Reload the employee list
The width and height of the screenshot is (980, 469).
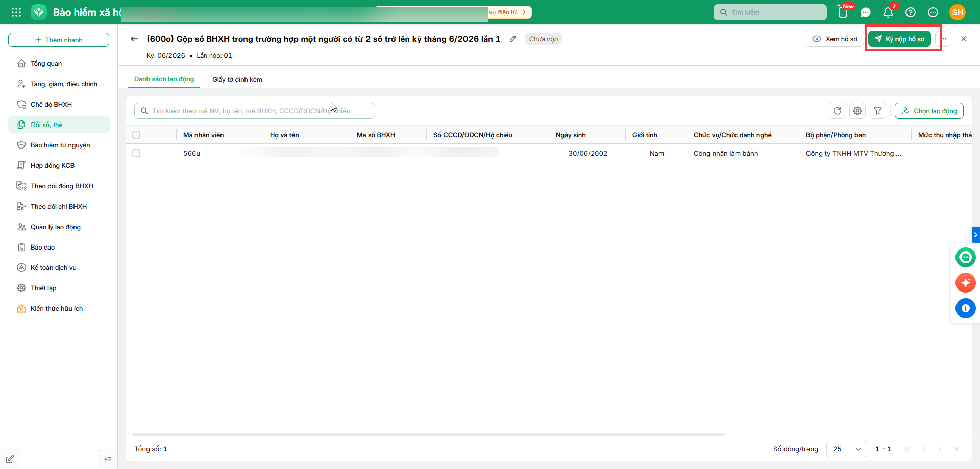coord(837,111)
